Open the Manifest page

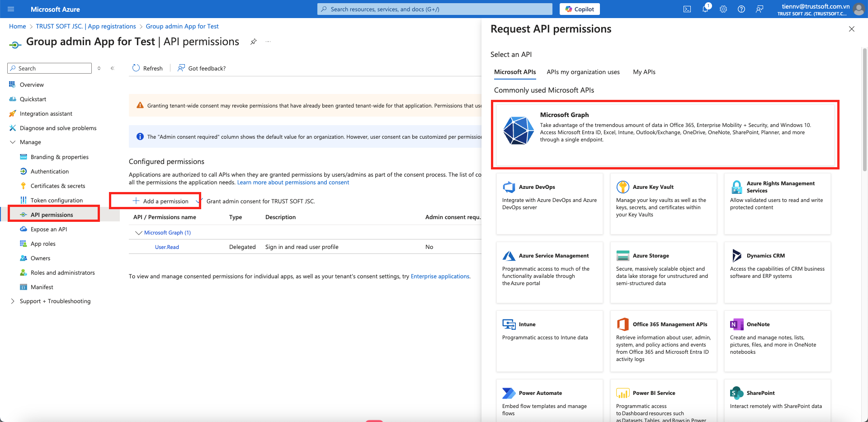tap(42, 287)
